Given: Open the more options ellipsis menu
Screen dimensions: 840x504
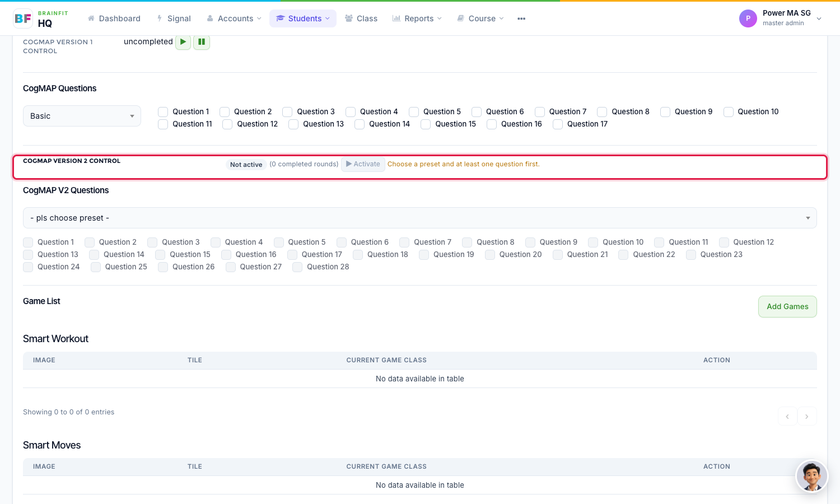Looking at the screenshot, I should point(521,18).
